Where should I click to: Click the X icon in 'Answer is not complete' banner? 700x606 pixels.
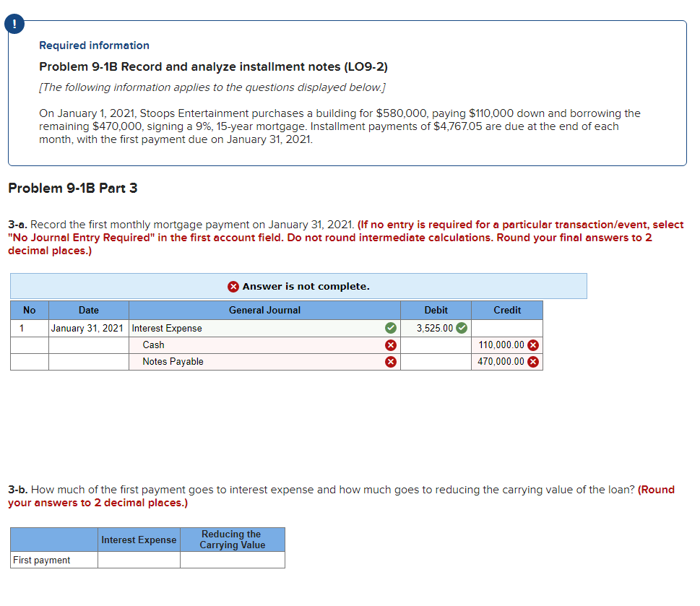point(233,286)
